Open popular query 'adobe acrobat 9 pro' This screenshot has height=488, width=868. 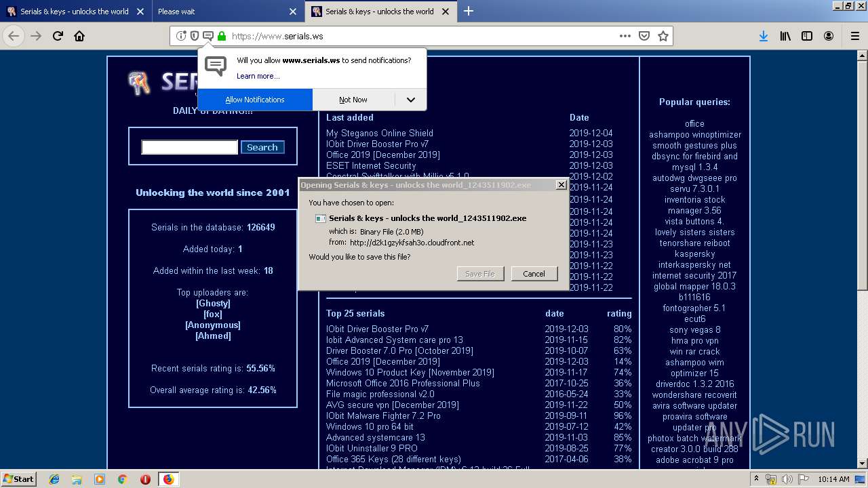tap(694, 460)
